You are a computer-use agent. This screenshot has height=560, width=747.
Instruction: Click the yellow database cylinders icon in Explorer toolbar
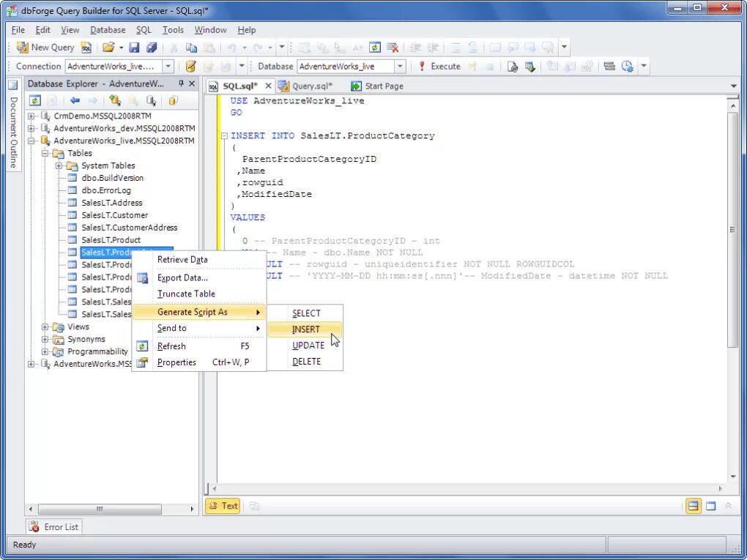click(x=174, y=100)
